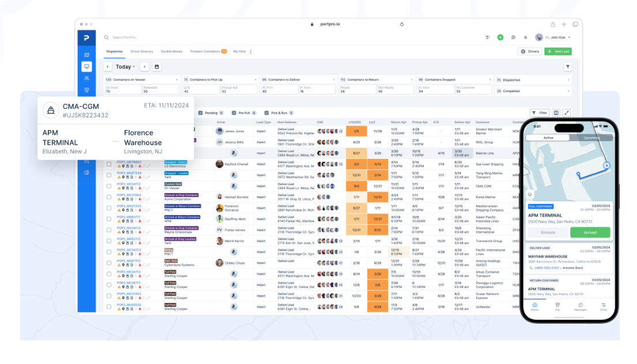This screenshot has height=364, width=637.
Task: Open the John Doe user menu
Action: point(555,37)
